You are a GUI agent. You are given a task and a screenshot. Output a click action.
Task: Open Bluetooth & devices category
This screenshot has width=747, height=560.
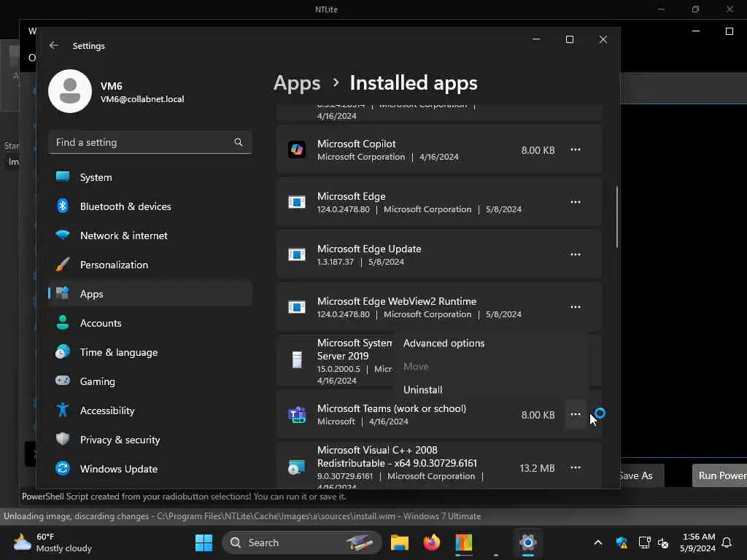point(150,206)
